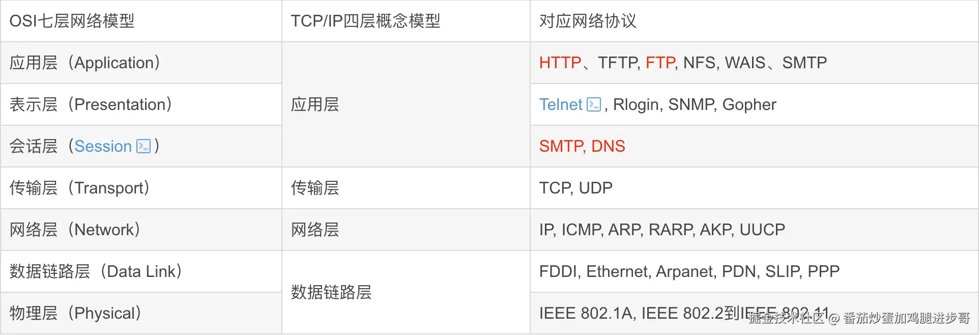
Task: Click the merged 应用层 TCP/IP model cell
Action: click(315, 104)
